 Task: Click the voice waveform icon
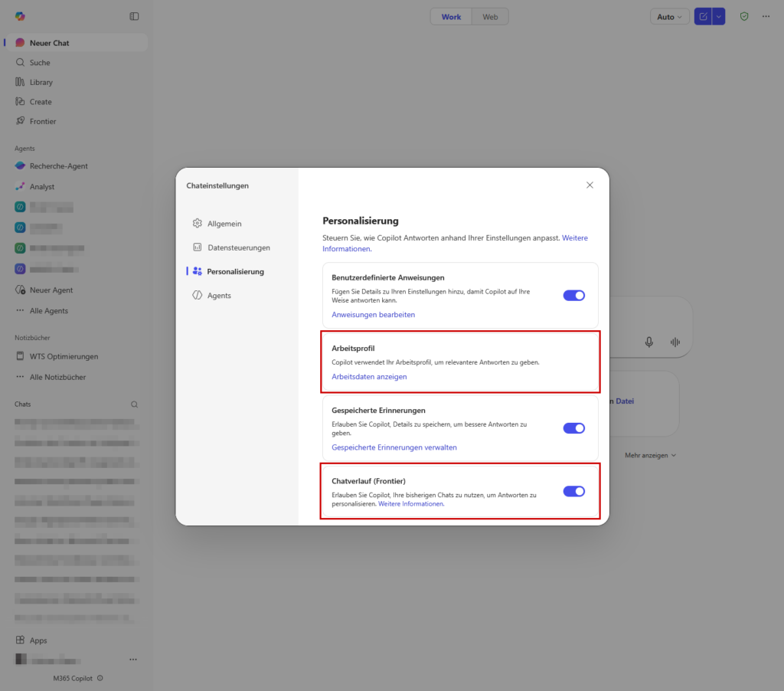(675, 342)
